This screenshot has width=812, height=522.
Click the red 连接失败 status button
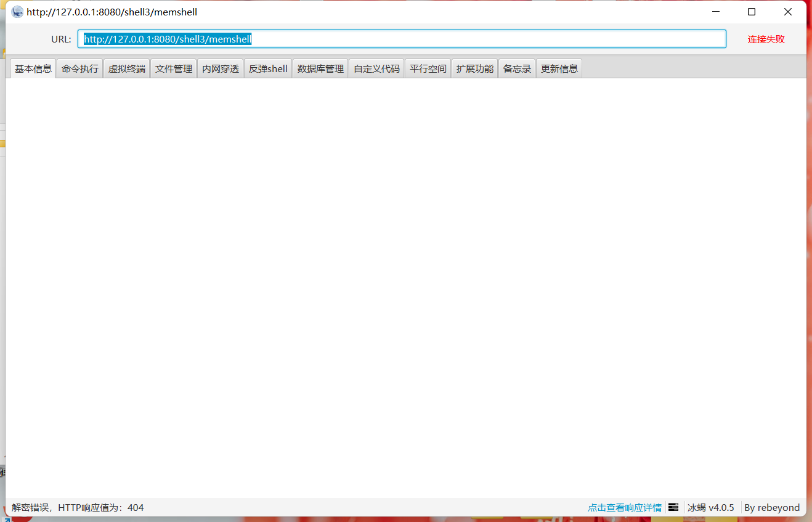[x=766, y=38]
